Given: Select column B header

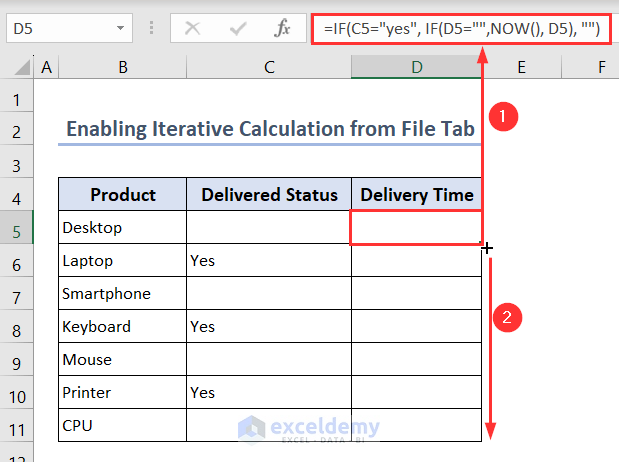Looking at the screenshot, I should [x=123, y=67].
